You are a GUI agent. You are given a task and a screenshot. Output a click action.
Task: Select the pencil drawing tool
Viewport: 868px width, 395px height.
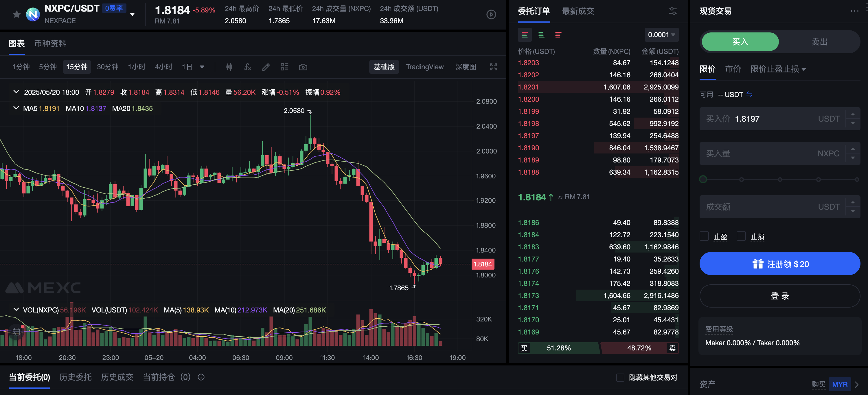[266, 67]
